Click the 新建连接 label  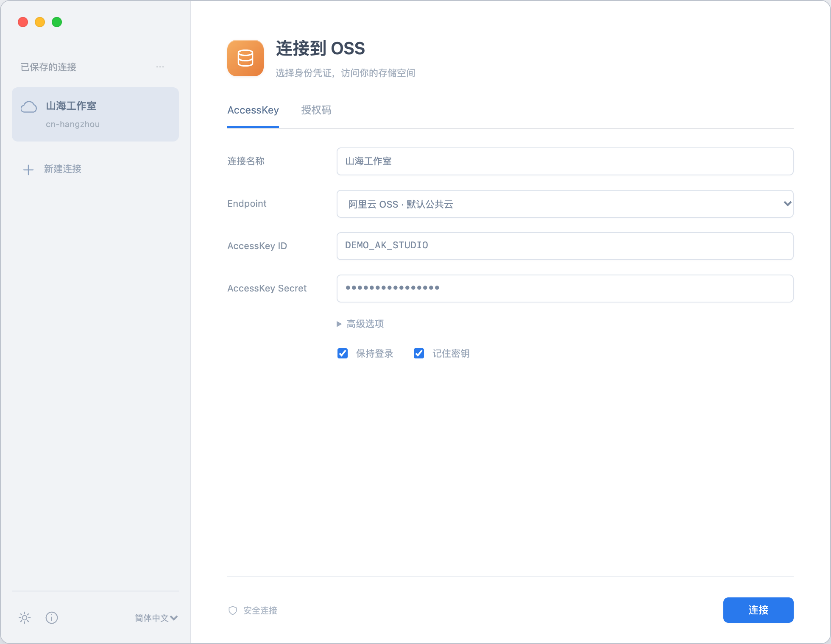[x=63, y=169]
